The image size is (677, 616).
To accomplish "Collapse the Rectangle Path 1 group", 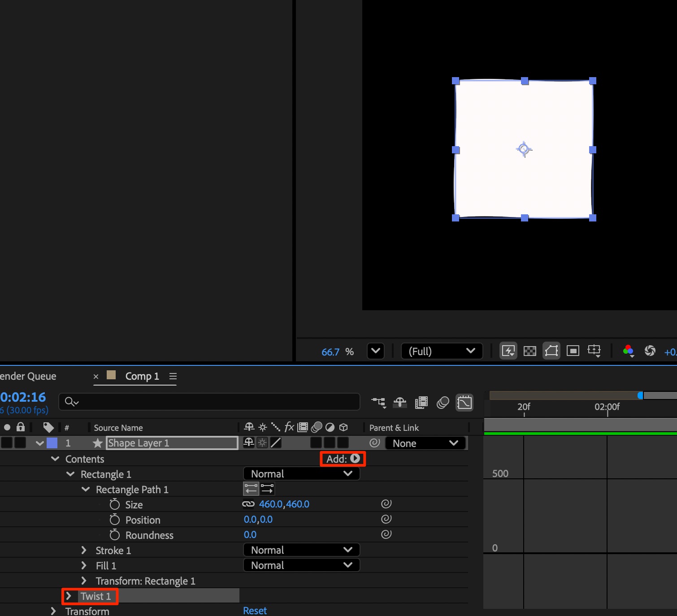I will pyautogui.click(x=86, y=490).
